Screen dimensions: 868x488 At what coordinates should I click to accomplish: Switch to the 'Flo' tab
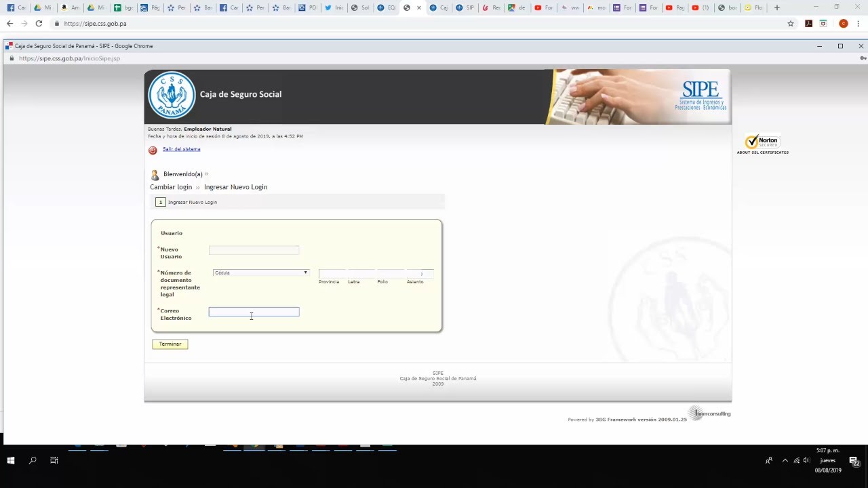point(754,7)
